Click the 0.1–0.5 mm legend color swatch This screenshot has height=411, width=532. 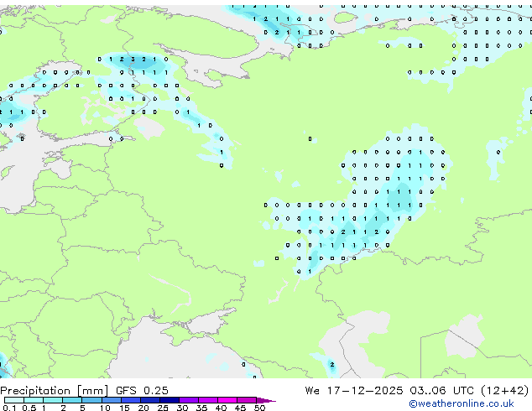pyautogui.click(x=14, y=400)
